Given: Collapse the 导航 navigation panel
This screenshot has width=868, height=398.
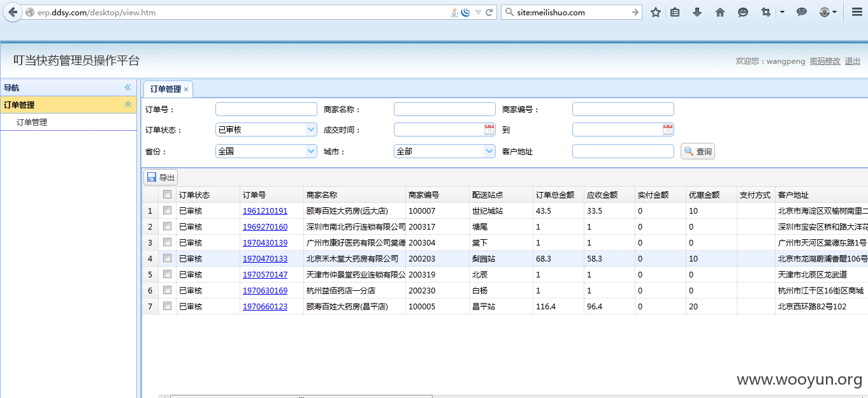Looking at the screenshot, I should click(x=127, y=87).
